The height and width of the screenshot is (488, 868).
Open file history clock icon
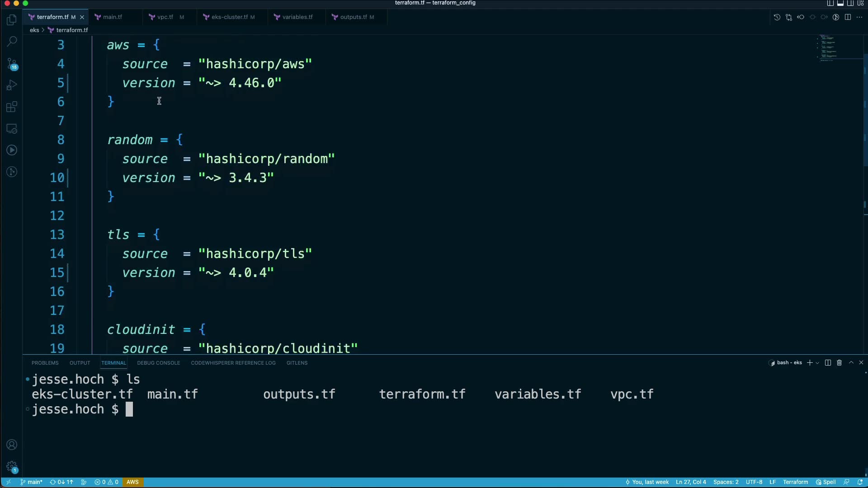(777, 17)
